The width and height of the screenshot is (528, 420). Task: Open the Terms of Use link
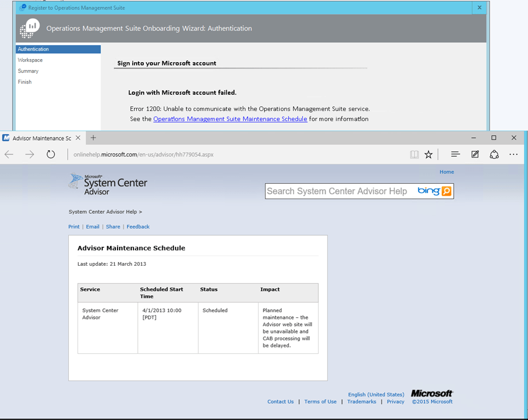pyautogui.click(x=320, y=401)
